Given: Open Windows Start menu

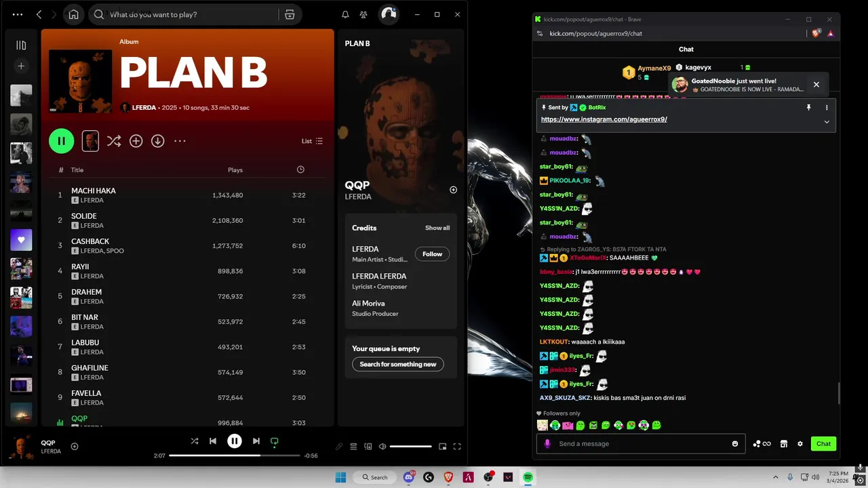Looking at the screenshot, I should point(340,477).
